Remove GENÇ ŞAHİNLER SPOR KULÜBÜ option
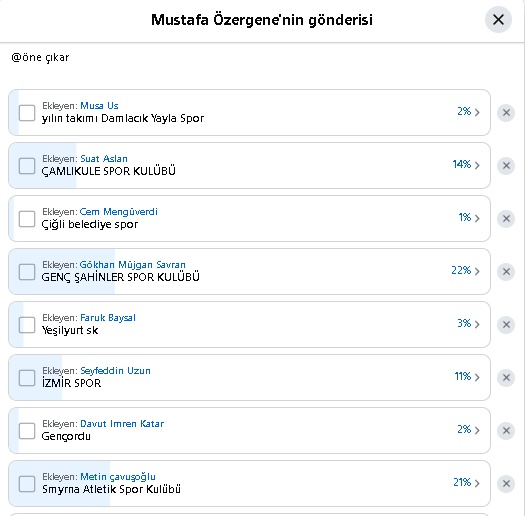 [x=506, y=272]
